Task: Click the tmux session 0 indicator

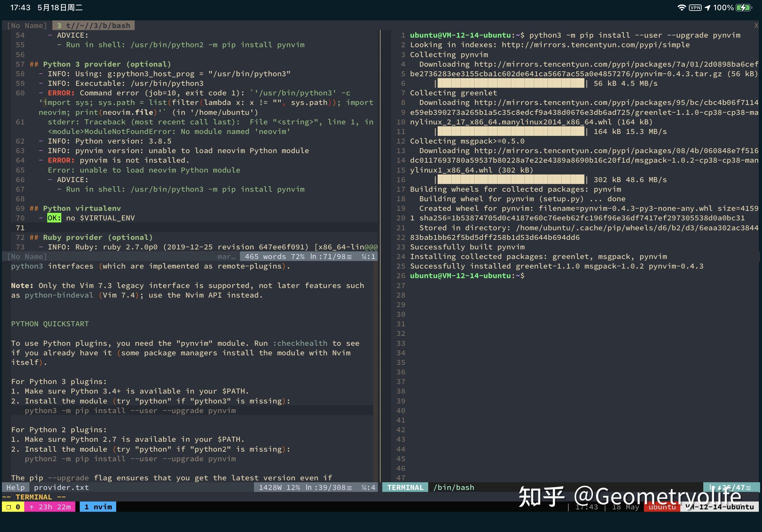Action: tap(13, 507)
